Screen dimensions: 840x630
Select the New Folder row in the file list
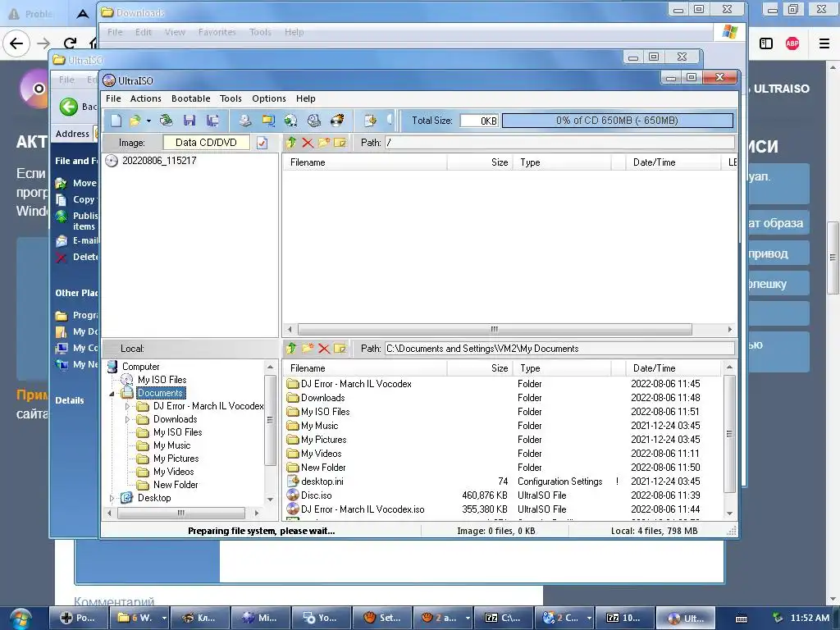[x=323, y=468]
